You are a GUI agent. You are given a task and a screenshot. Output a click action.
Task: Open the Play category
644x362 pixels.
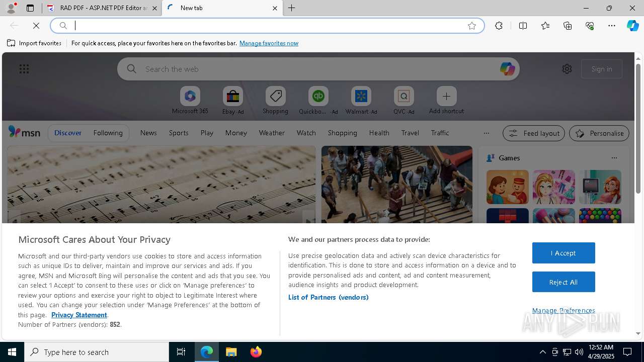click(x=207, y=133)
